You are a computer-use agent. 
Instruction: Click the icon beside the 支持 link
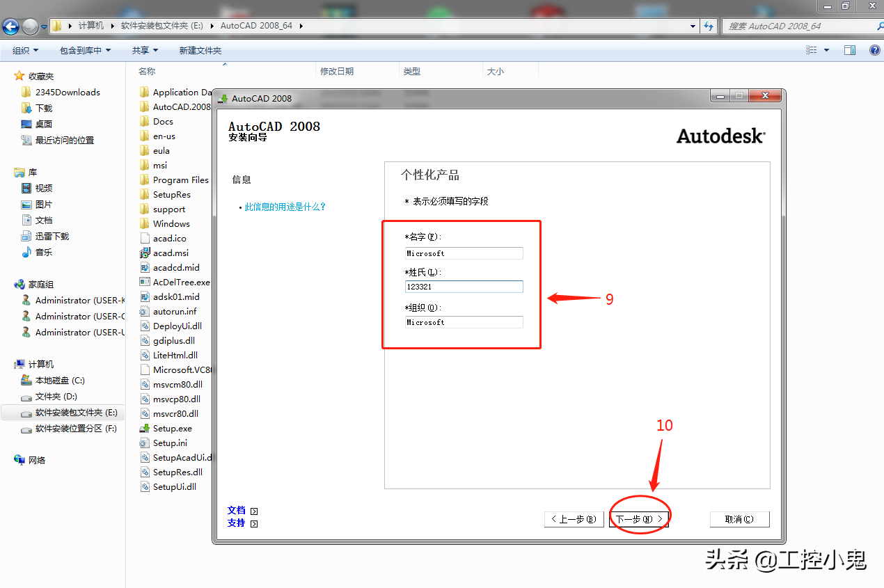click(254, 523)
